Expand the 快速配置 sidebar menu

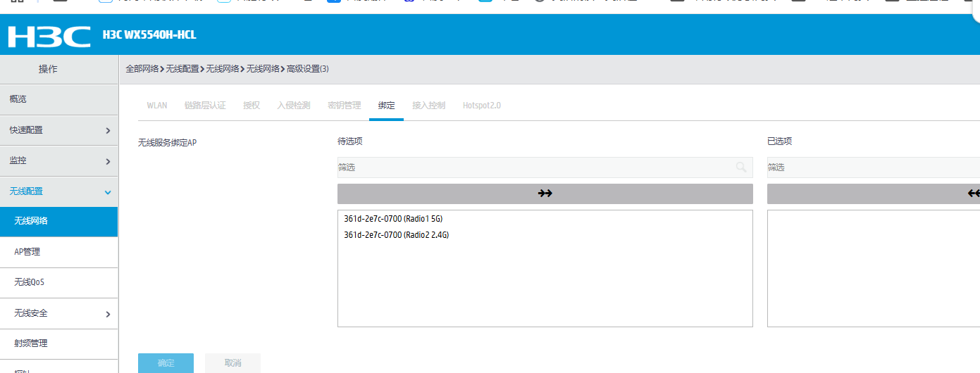[x=58, y=130]
